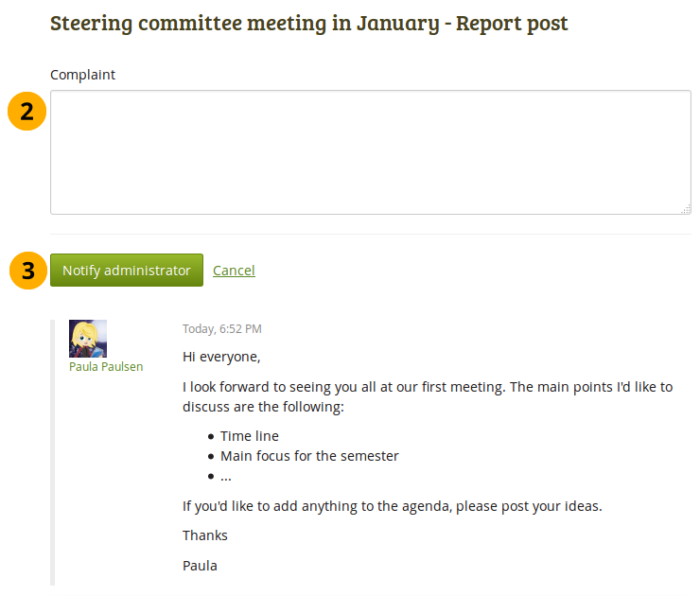
Task: Click the Complaint field label
Action: click(82, 75)
